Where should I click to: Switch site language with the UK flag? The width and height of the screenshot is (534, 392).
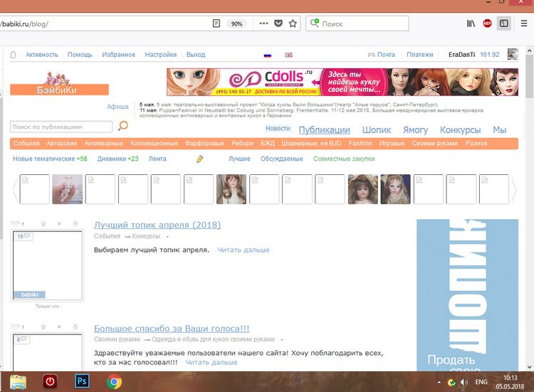[288, 55]
